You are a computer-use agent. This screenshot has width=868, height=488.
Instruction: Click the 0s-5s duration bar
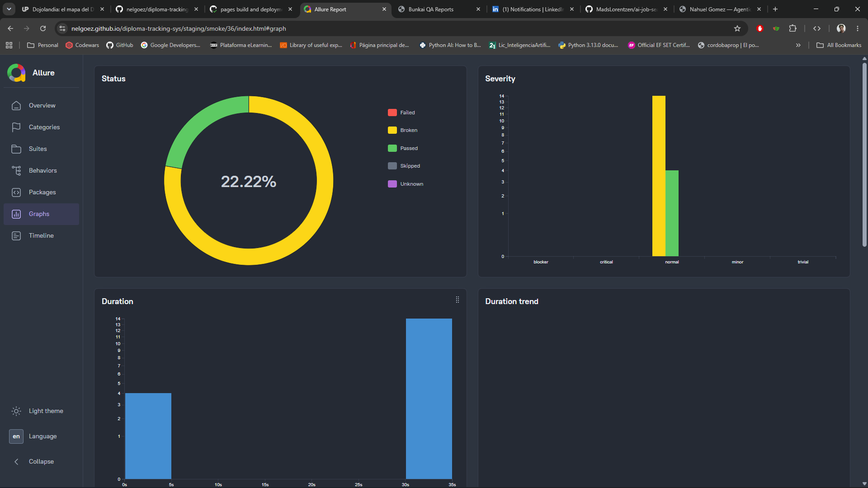coord(148,436)
